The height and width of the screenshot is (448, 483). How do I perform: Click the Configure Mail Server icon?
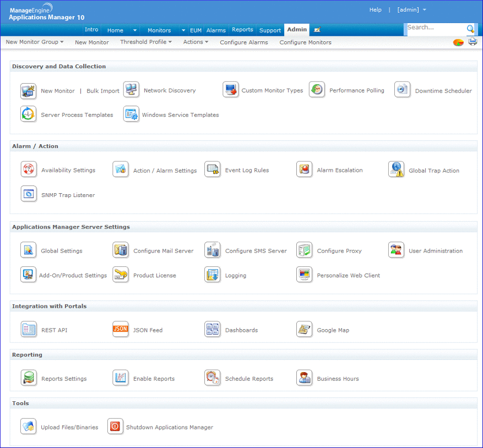click(x=121, y=250)
